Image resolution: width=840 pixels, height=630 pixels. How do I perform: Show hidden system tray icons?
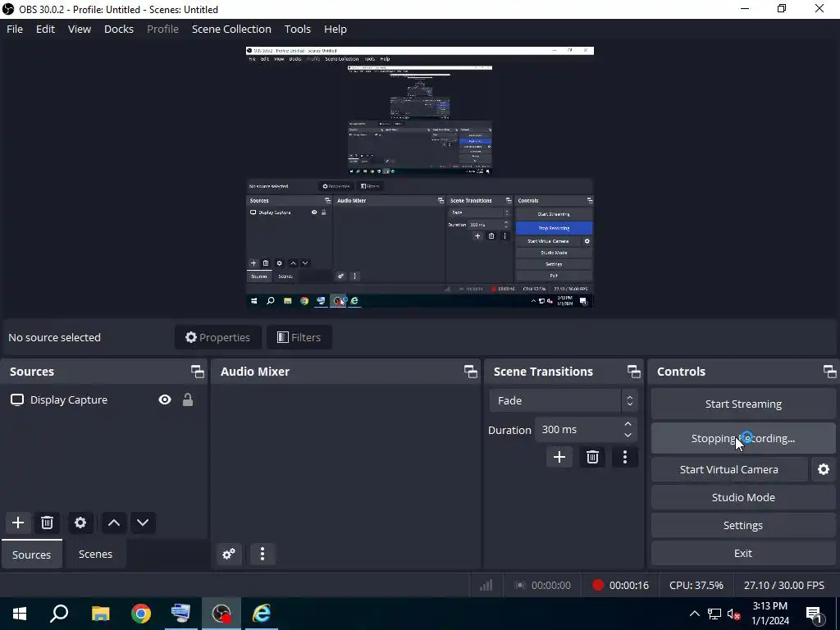click(x=694, y=614)
